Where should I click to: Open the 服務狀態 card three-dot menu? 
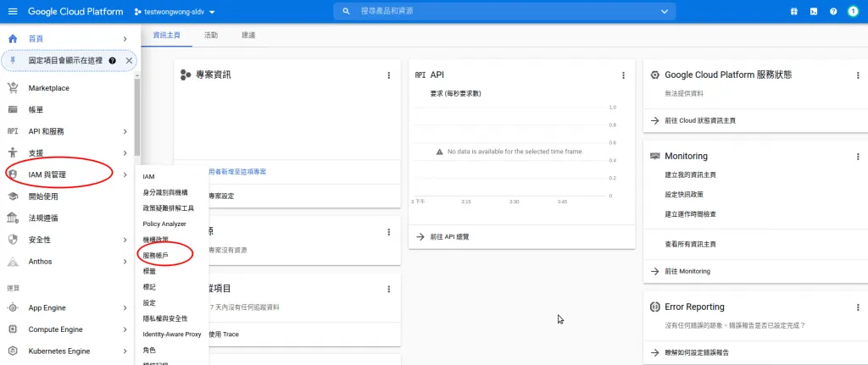858,75
